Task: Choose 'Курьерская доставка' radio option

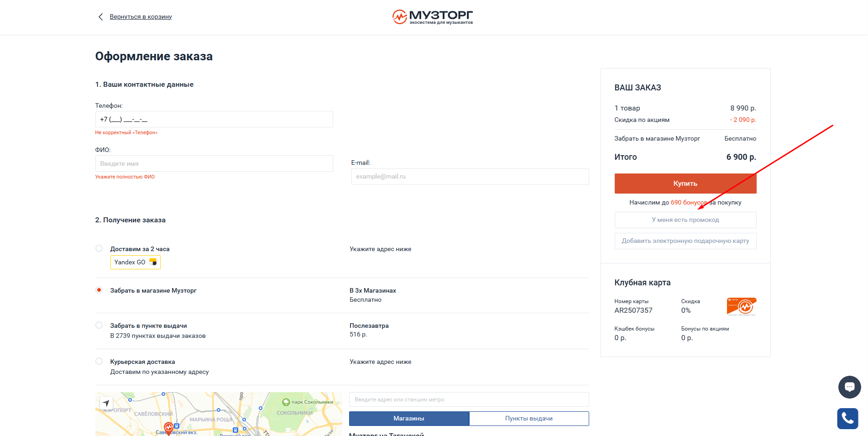Action: [99, 362]
